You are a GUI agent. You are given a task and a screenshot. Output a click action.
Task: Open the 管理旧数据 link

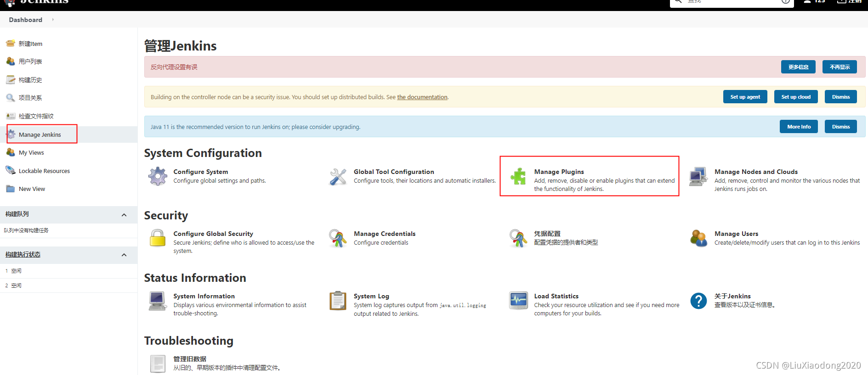(x=190, y=359)
